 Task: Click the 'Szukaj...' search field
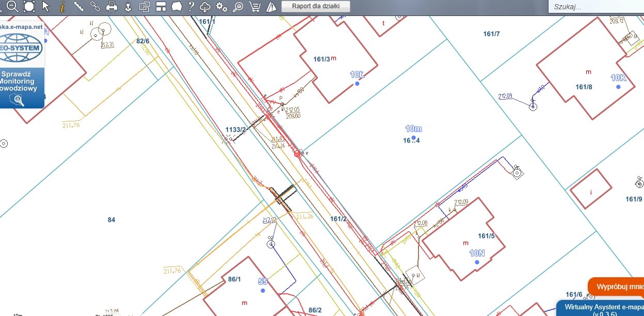pos(593,7)
